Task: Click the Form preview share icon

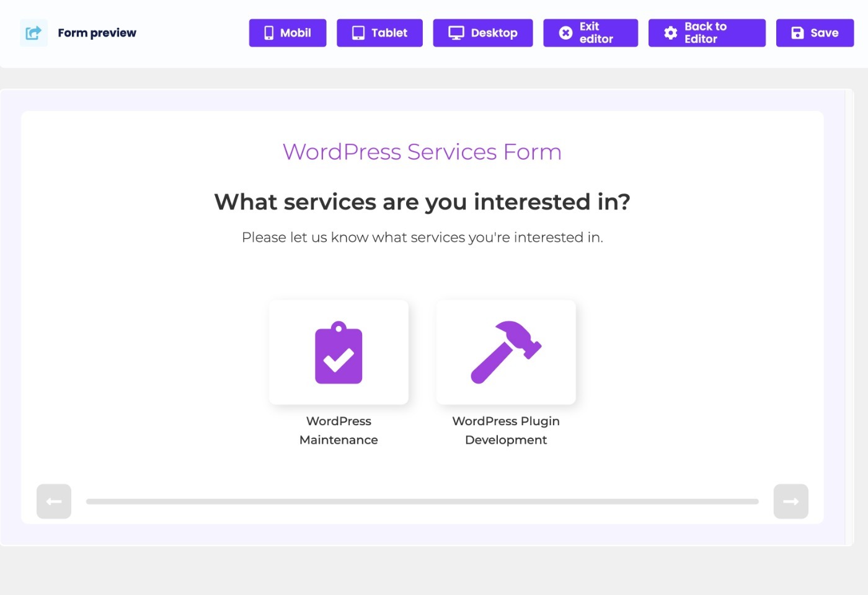Action: click(x=33, y=33)
